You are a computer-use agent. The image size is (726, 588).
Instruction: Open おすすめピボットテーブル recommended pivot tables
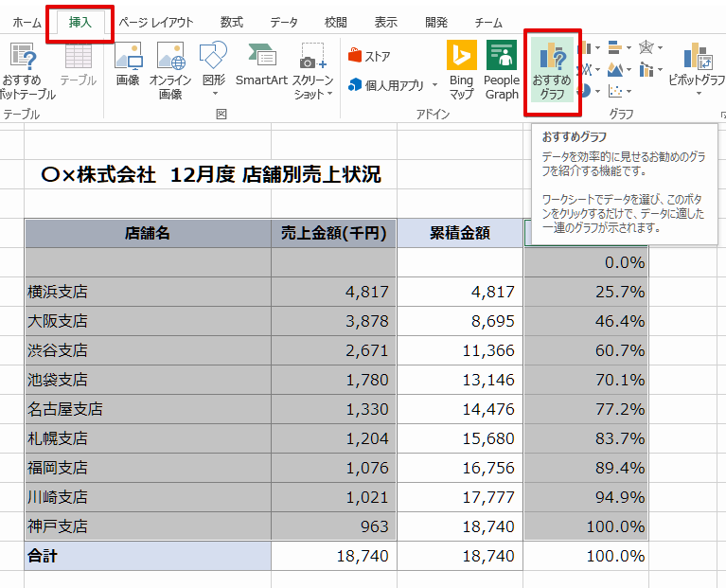[x=24, y=71]
